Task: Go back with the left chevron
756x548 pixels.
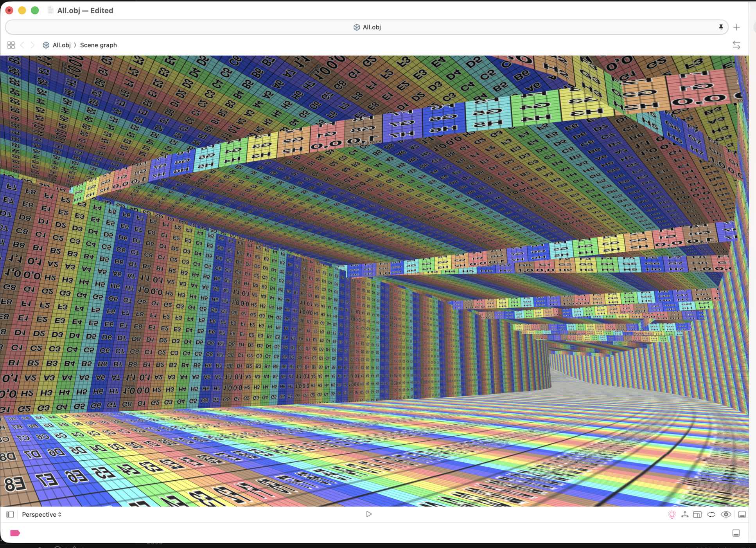Action: [22, 45]
